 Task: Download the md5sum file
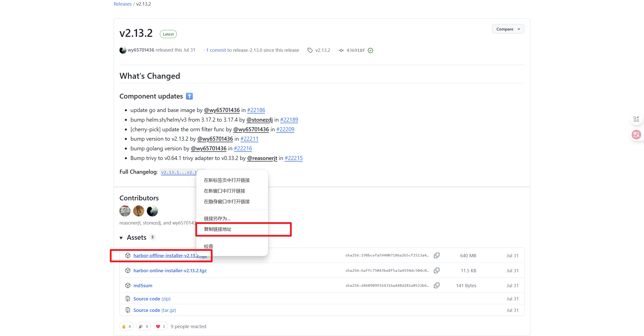pos(143,285)
